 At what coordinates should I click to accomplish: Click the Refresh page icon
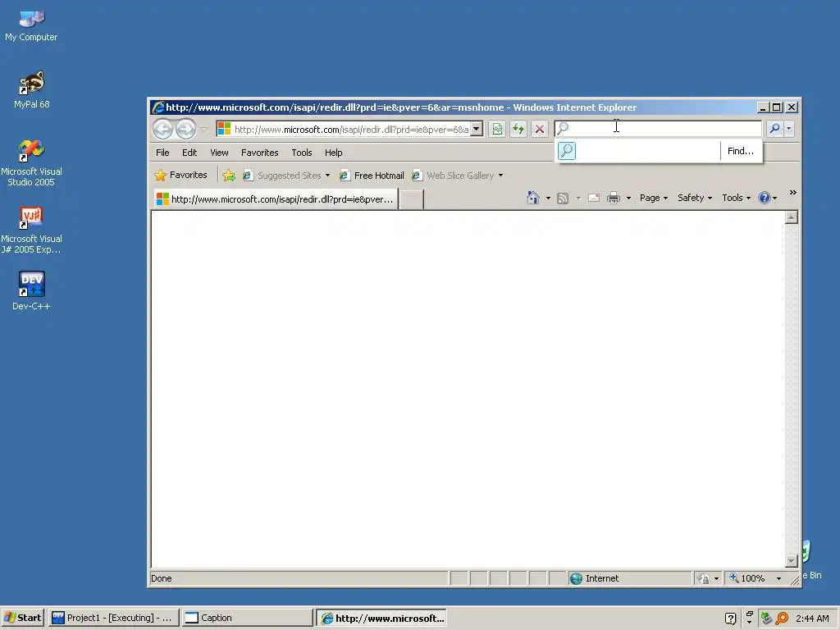click(518, 129)
